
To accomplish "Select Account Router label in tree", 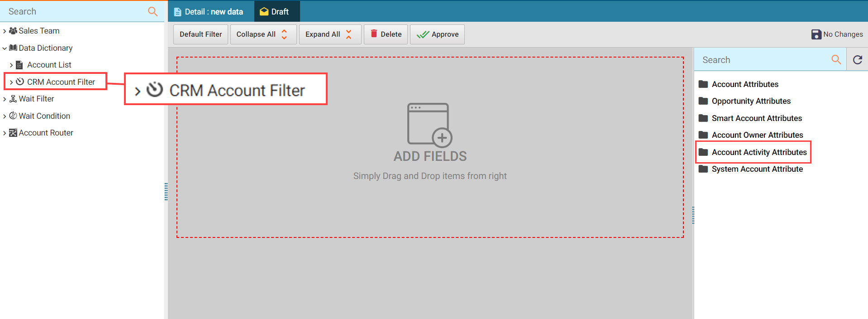I will [x=46, y=133].
